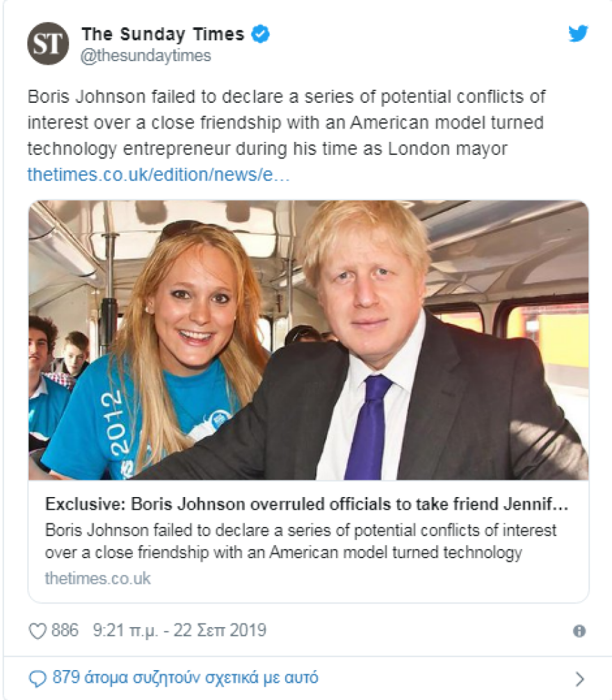Image resolution: width=612 pixels, height=700 pixels.
Task: Open the Twitter bird logo
Action: (x=578, y=33)
